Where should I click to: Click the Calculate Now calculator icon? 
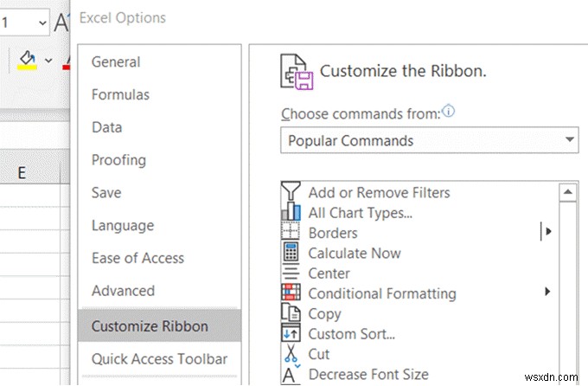[291, 253]
